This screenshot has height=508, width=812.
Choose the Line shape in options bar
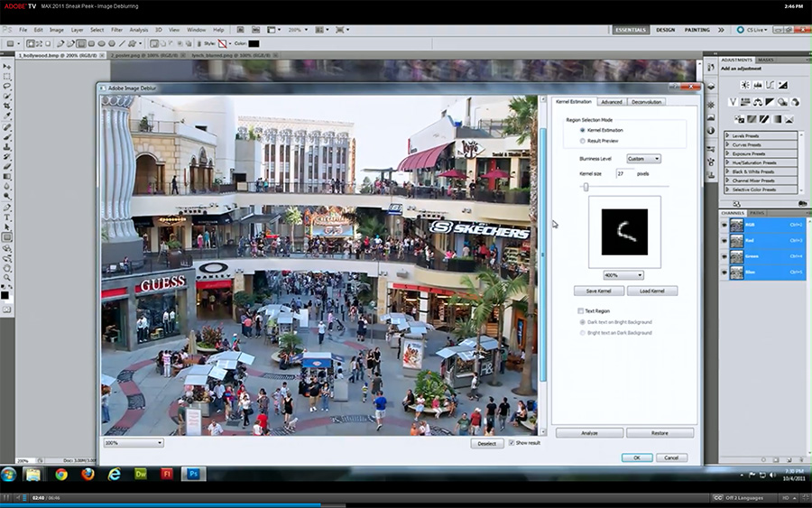tap(122, 44)
